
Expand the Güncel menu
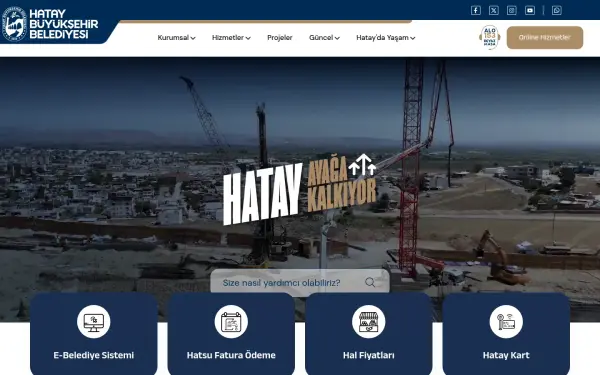[x=324, y=38]
